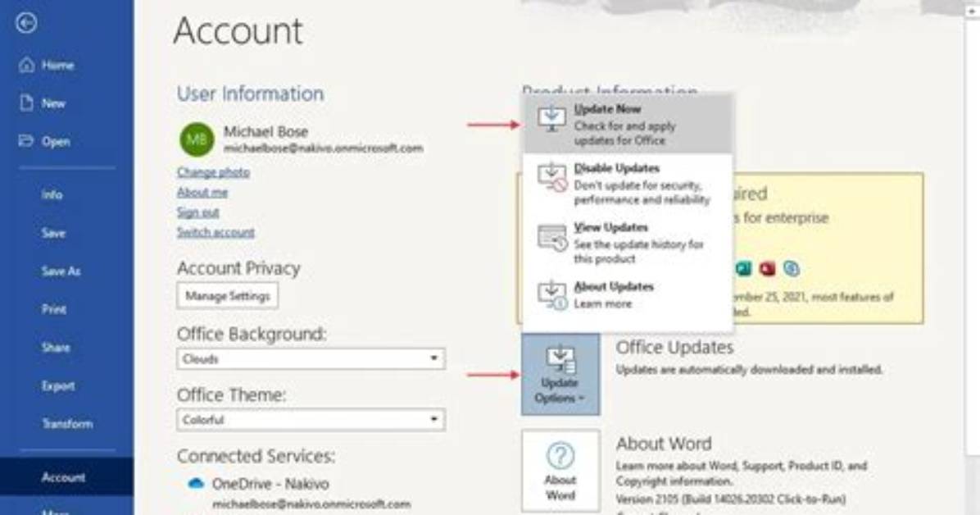Open the Office Theme dropdown
Viewport: 980px width, 515px height.
311,419
